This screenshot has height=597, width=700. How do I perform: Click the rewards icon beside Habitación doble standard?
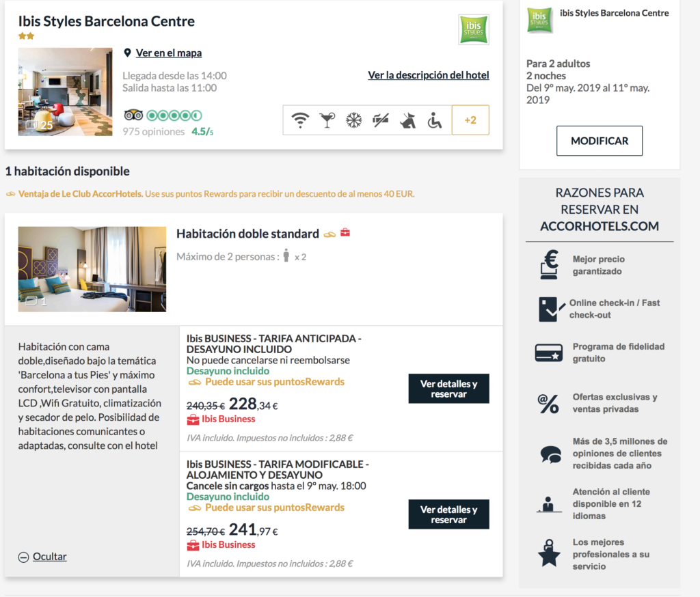pyautogui.click(x=329, y=234)
